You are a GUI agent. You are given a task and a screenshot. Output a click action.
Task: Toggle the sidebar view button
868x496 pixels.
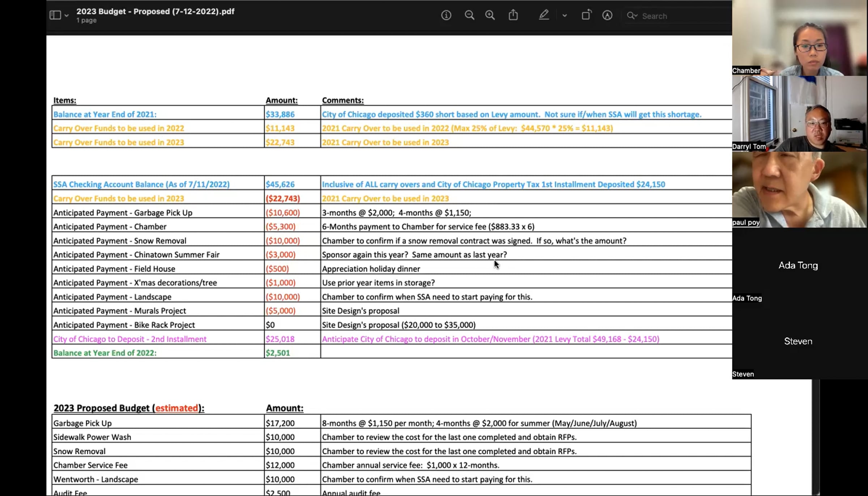pos(55,15)
